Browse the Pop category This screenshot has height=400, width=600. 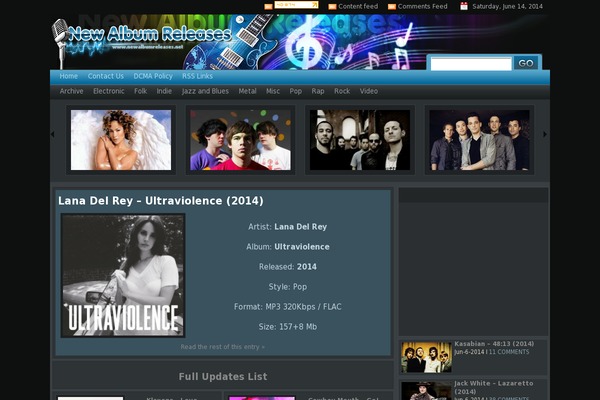pos(295,91)
